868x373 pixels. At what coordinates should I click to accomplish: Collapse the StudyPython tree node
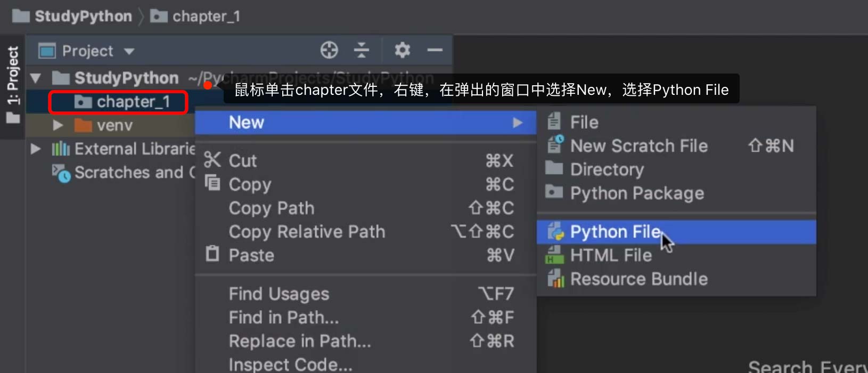[36, 78]
